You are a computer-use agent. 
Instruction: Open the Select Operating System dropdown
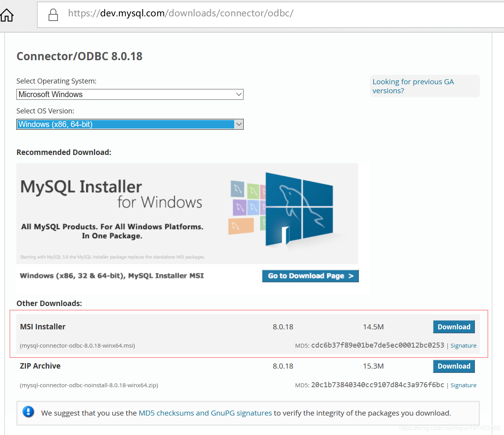[130, 94]
